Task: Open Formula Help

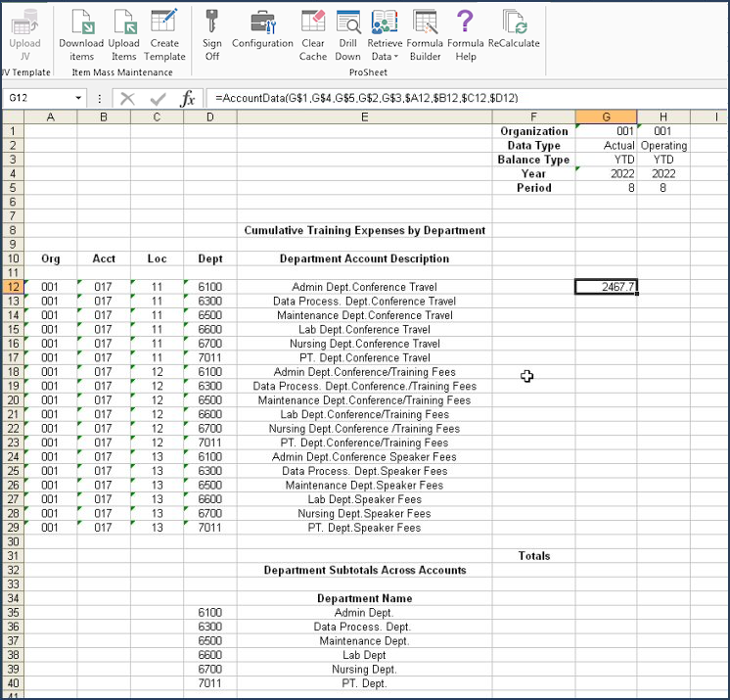Action: coord(466,23)
